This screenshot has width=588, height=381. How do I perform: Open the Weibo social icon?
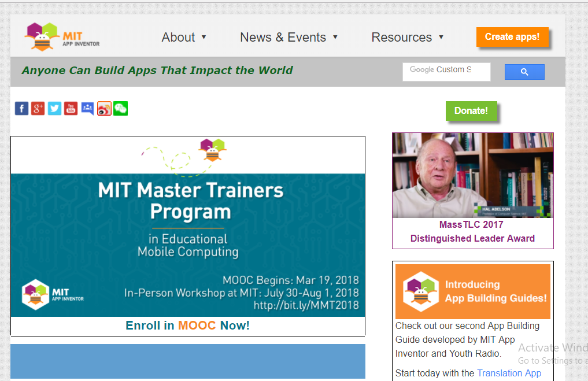click(104, 109)
